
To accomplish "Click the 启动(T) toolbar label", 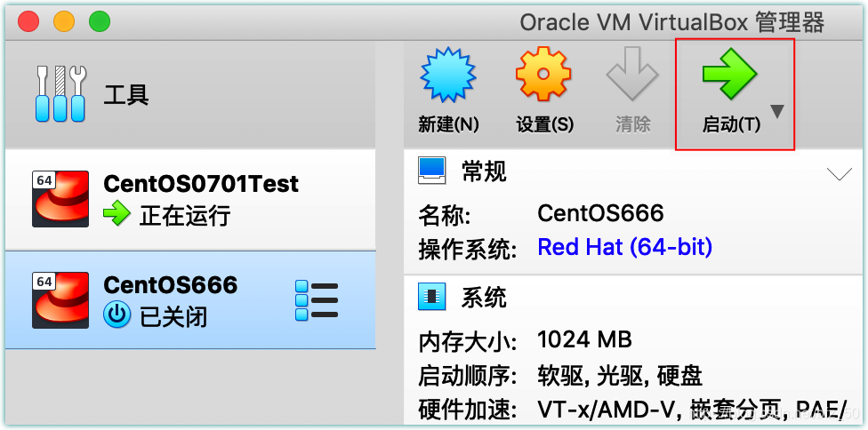I will click(731, 125).
